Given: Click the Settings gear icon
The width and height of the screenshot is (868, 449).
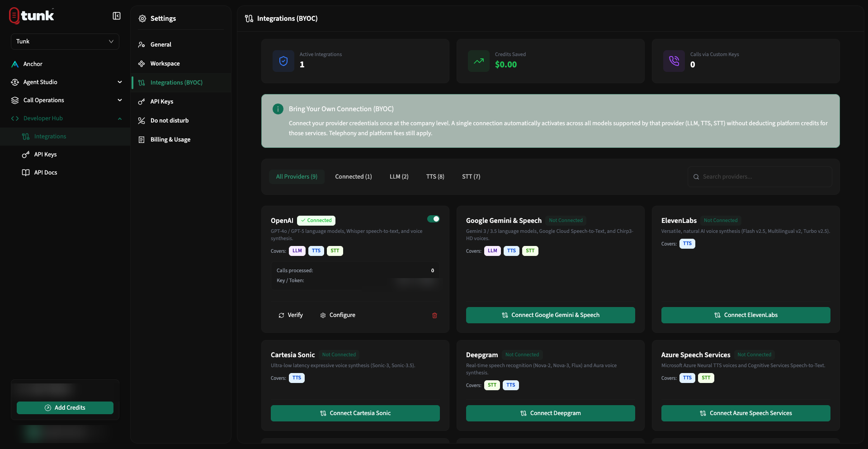Looking at the screenshot, I should [x=142, y=19].
